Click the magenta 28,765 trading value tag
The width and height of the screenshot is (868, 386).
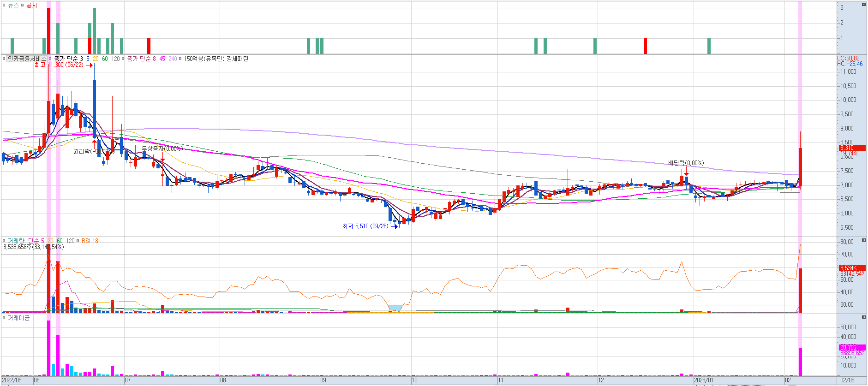click(x=852, y=347)
